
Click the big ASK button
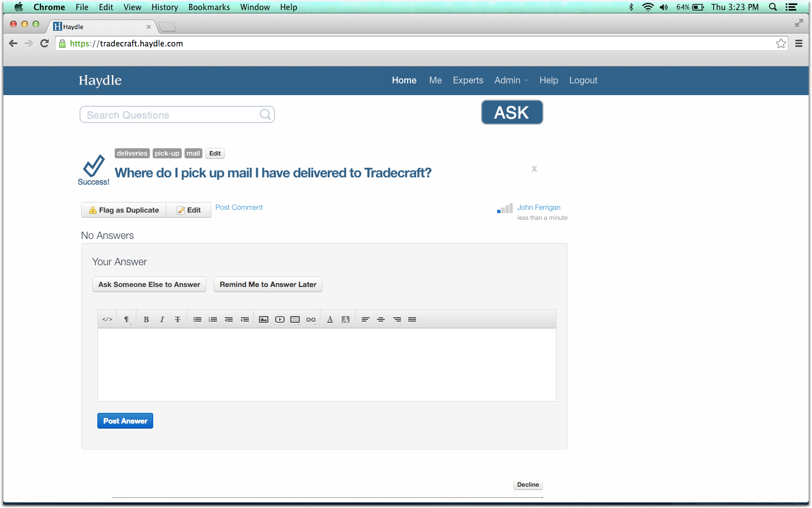click(512, 112)
